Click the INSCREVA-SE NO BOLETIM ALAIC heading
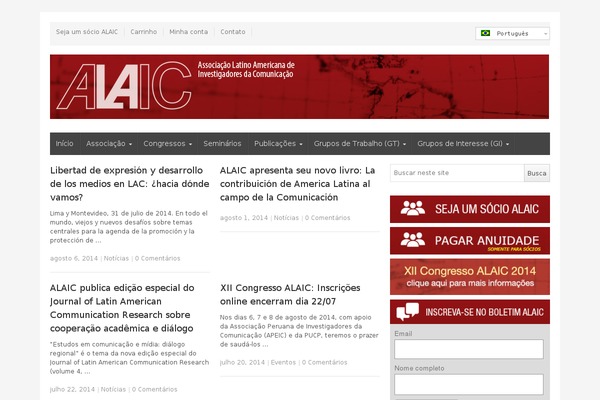 click(484, 312)
